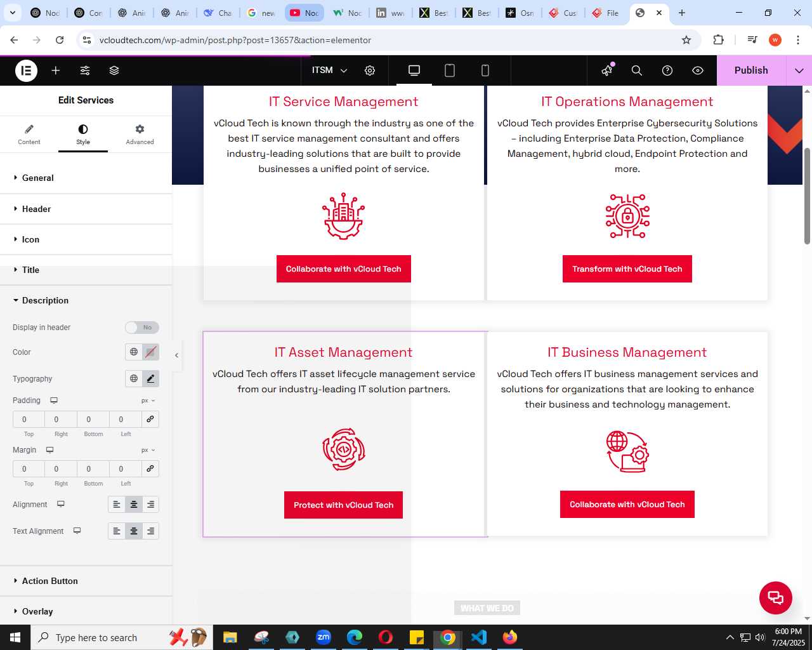812x650 pixels.
Task: Open the Margin px unit dropdown
Action: (x=148, y=450)
